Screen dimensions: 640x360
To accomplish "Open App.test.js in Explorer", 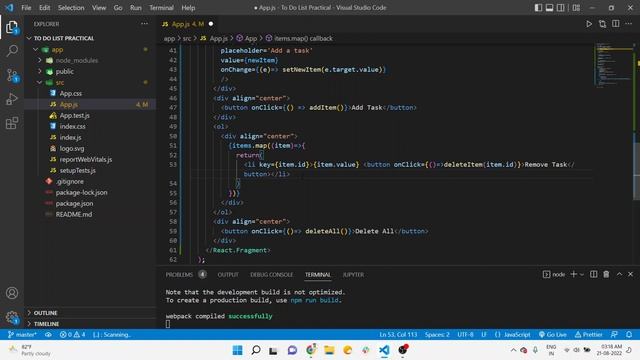I will click(x=74, y=116).
